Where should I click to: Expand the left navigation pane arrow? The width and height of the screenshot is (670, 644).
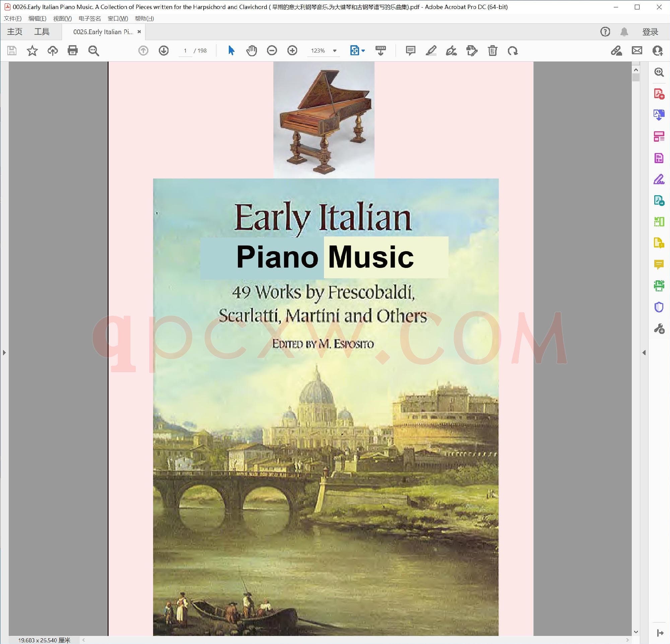tap(4, 352)
